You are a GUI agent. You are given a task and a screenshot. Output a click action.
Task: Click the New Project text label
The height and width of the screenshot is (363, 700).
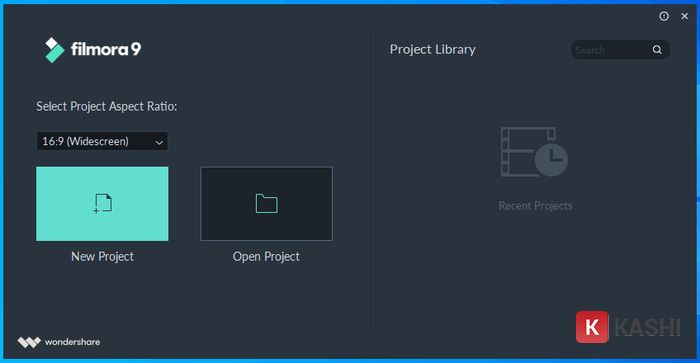(102, 256)
